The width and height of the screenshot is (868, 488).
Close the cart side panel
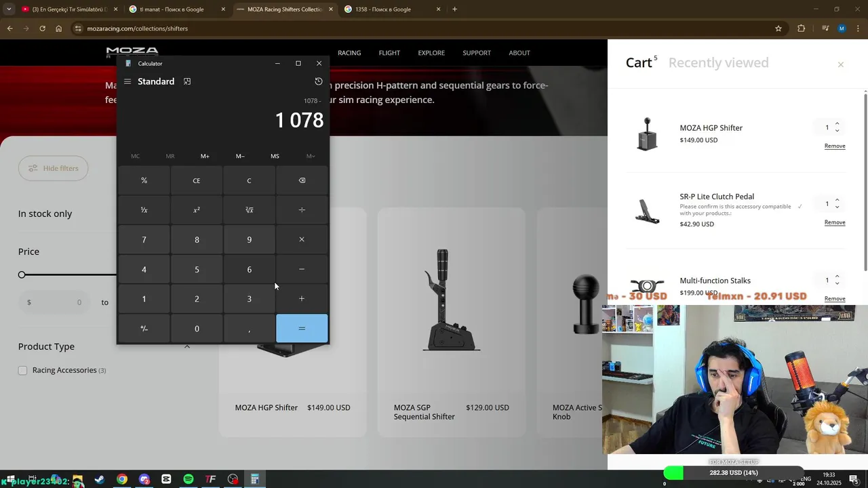pyautogui.click(x=840, y=64)
